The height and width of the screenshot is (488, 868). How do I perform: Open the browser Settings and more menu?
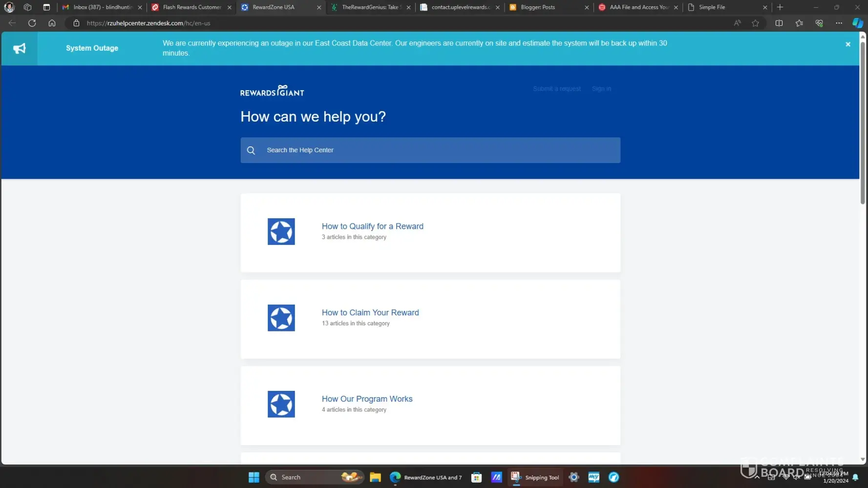(839, 23)
